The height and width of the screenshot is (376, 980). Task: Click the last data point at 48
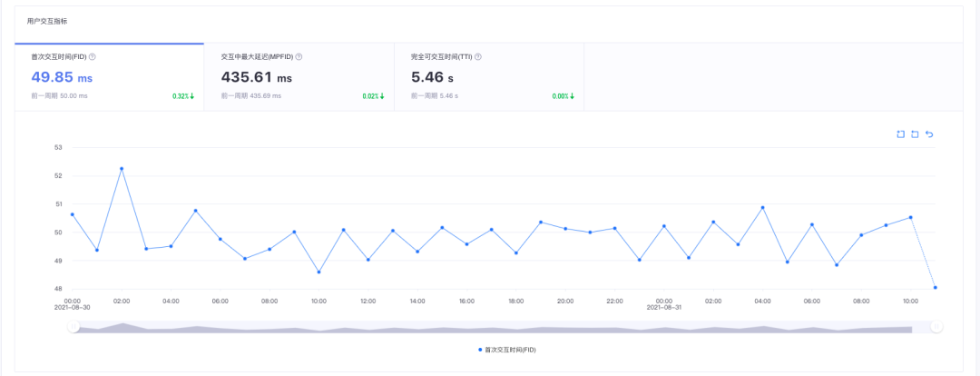pos(935,288)
